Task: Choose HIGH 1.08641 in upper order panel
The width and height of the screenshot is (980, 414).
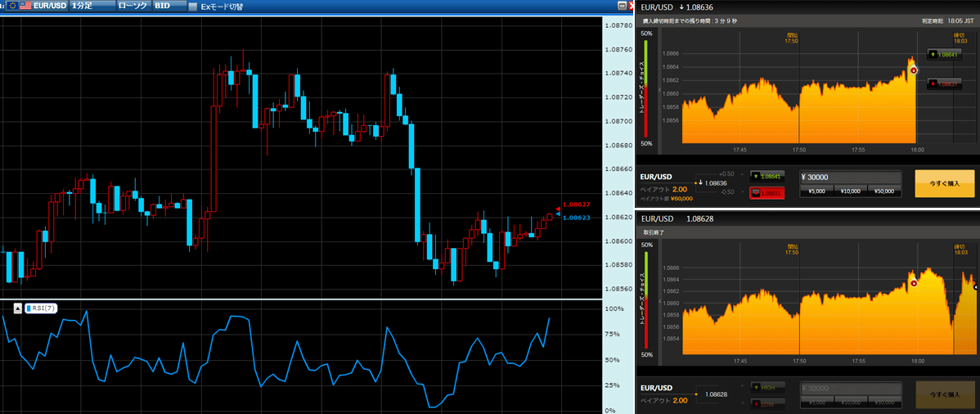Action: pos(767,177)
